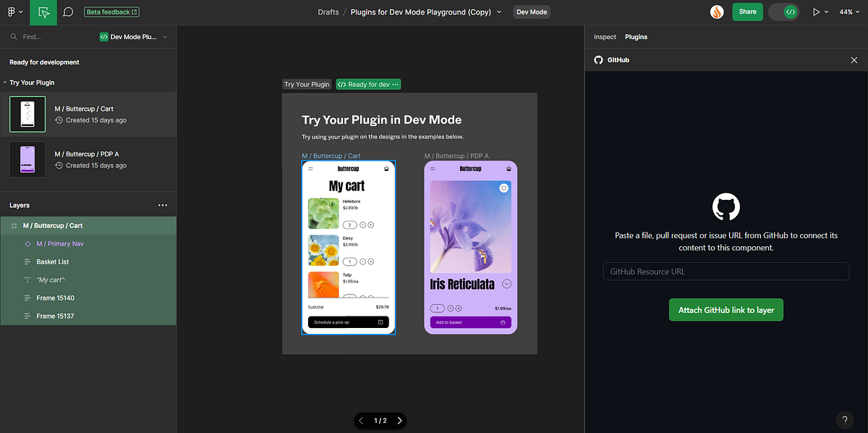Click the GitHub Resource URL input field
This screenshot has width=868, height=433.
click(726, 271)
